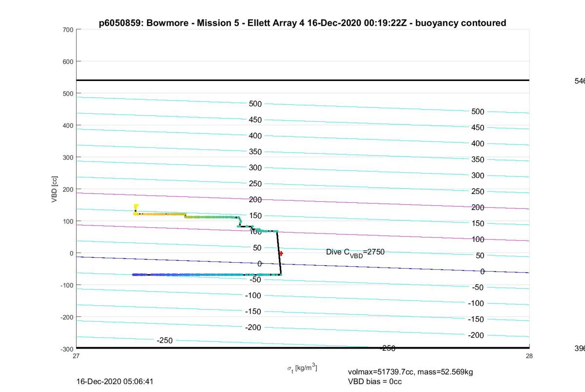Click the plot title mentioning Bowmore Mission 5
The image size is (585, 392).
(x=302, y=23)
